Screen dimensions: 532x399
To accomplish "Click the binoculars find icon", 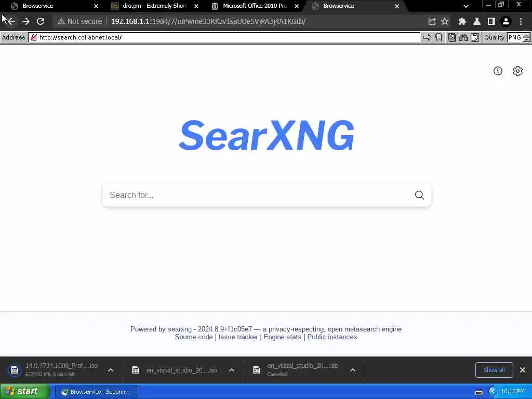I will coord(463,37).
